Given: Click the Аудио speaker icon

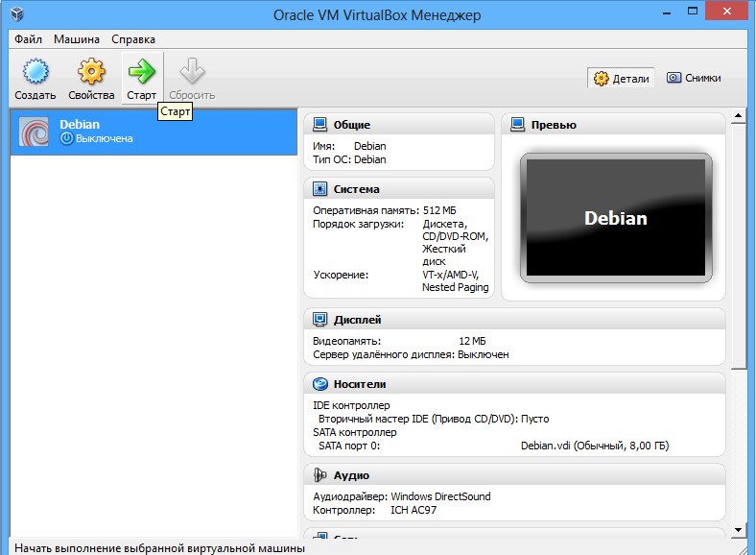Looking at the screenshot, I should tap(320, 475).
